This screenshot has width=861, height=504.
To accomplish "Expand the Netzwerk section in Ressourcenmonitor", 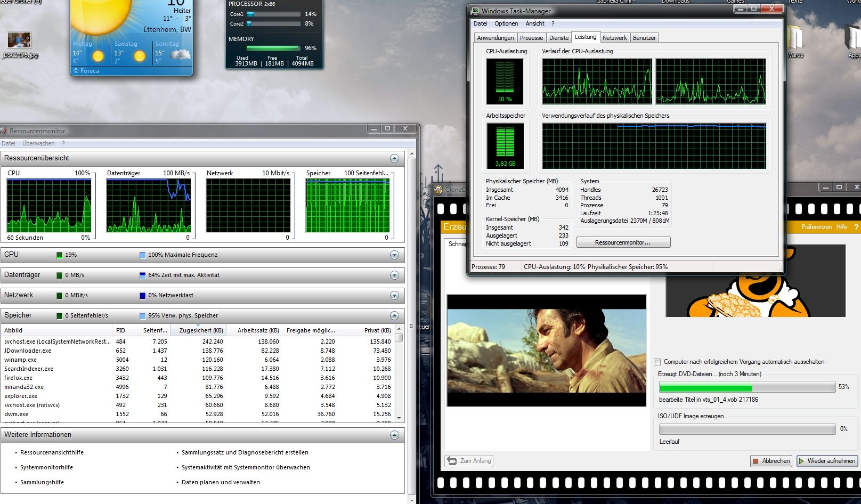I will tap(394, 296).
